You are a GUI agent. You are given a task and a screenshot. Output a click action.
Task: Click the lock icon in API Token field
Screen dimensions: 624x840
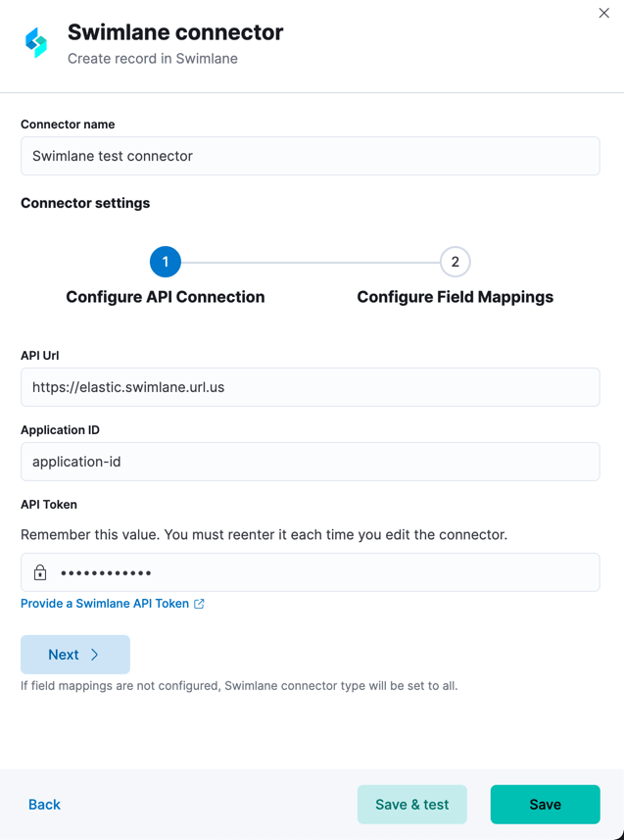point(40,572)
